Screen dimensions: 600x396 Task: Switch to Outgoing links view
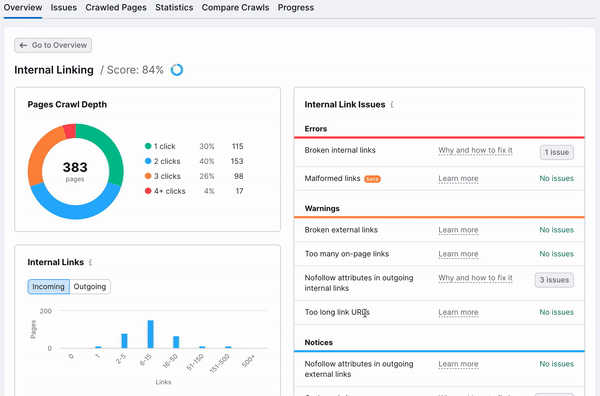pos(90,287)
